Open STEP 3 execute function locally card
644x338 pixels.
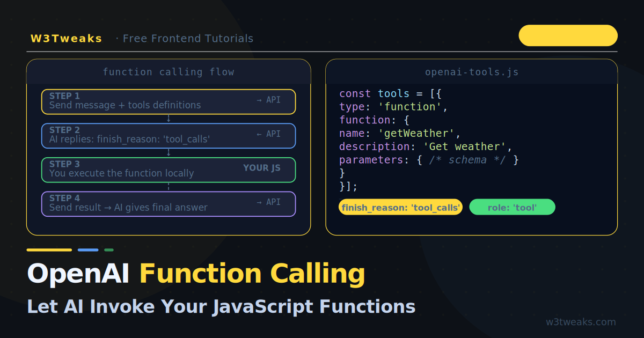click(x=169, y=170)
